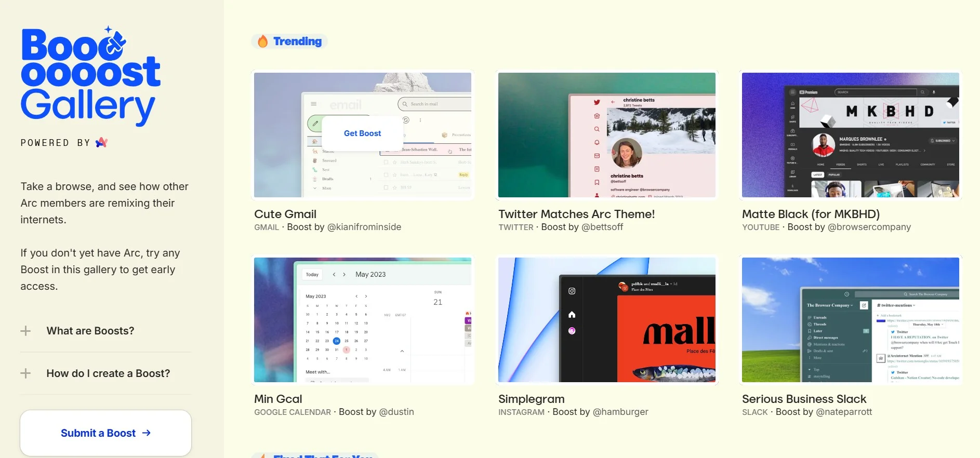Open the Min Gcal thumbnail
This screenshot has width=980, height=458.
pyautogui.click(x=363, y=320)
